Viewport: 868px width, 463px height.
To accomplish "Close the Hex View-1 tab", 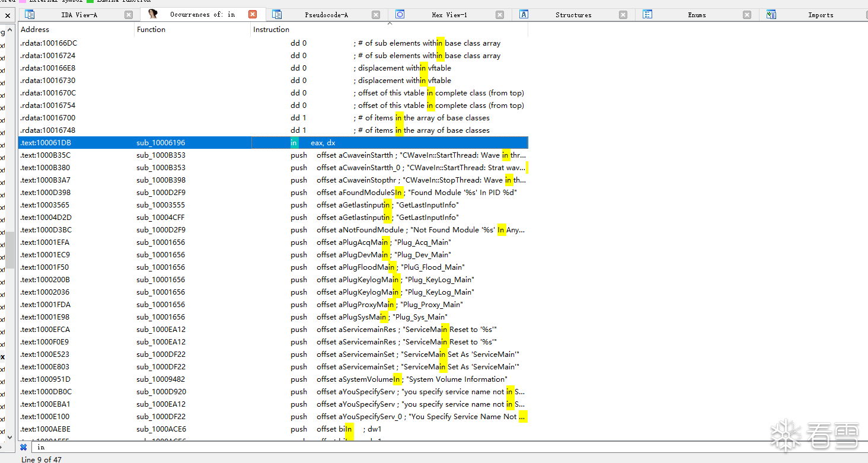I will click(x=500, y=15).
